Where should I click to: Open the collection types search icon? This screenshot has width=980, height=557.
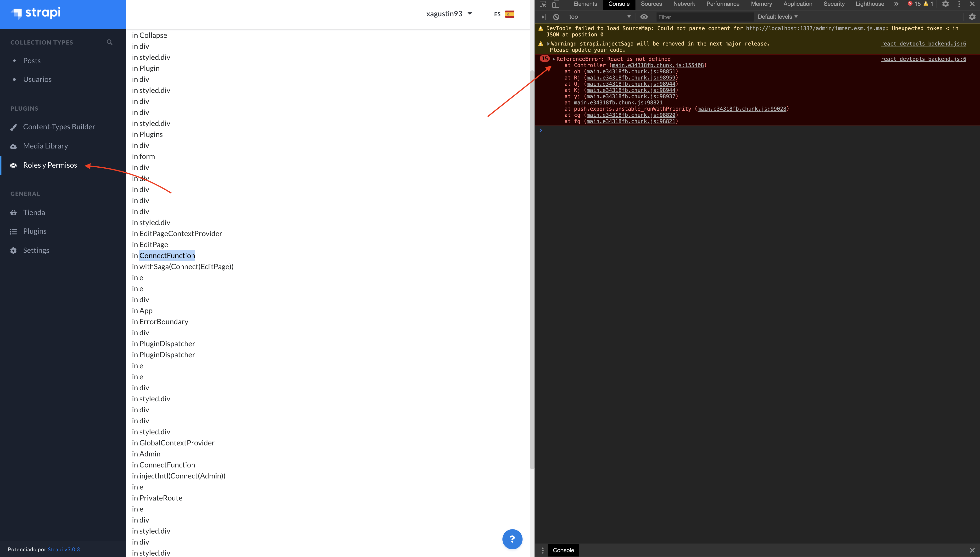(x=110, y=42)
